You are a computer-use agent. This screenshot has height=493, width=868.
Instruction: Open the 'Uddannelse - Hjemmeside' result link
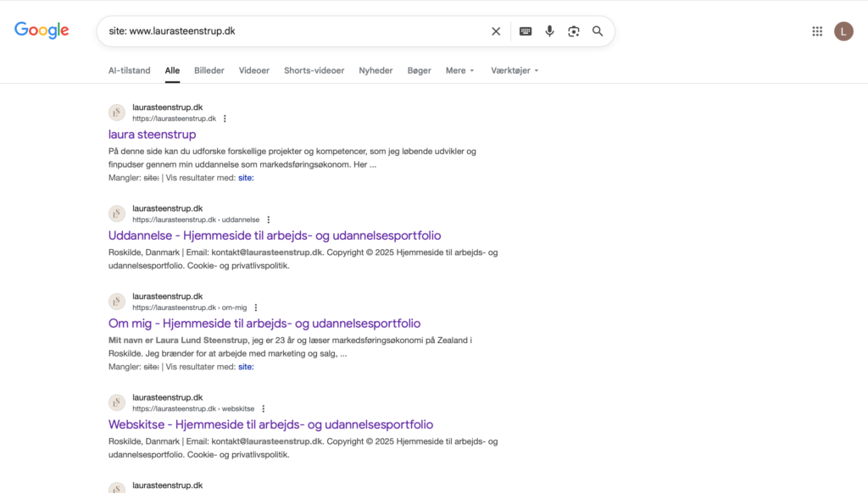(275, 235)
